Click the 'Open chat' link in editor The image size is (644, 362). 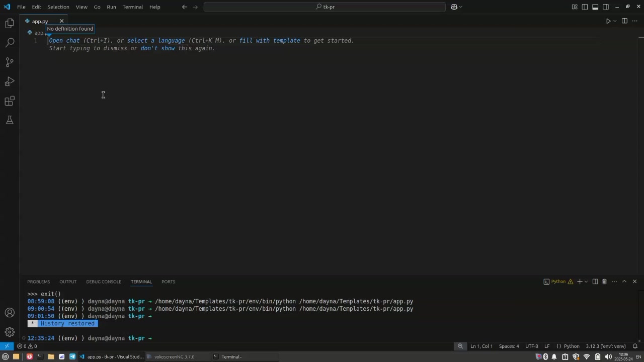click(x=64, y=41)
